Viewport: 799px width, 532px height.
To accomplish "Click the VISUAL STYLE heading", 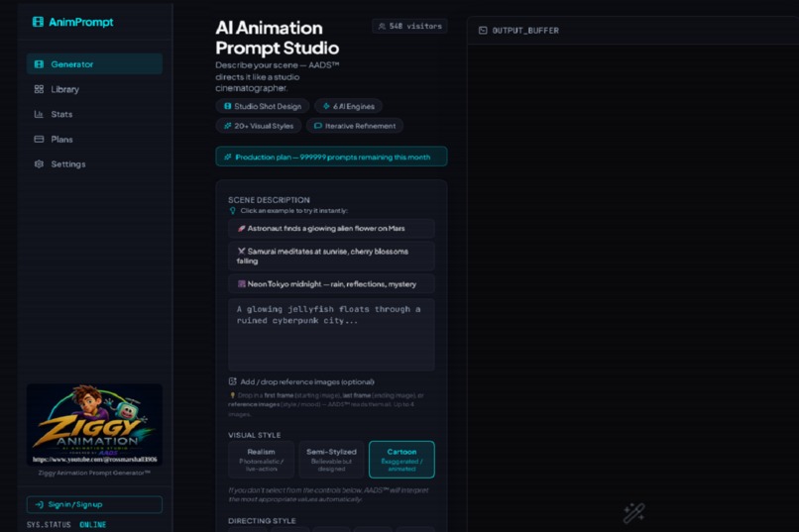I will (255, 435).
